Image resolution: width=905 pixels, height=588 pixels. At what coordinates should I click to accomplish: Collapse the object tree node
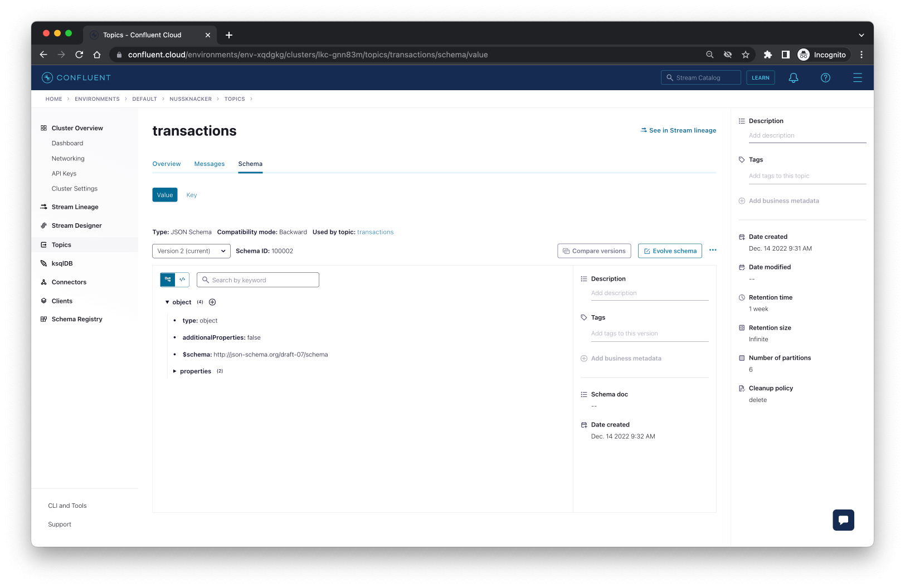[167, 302]
